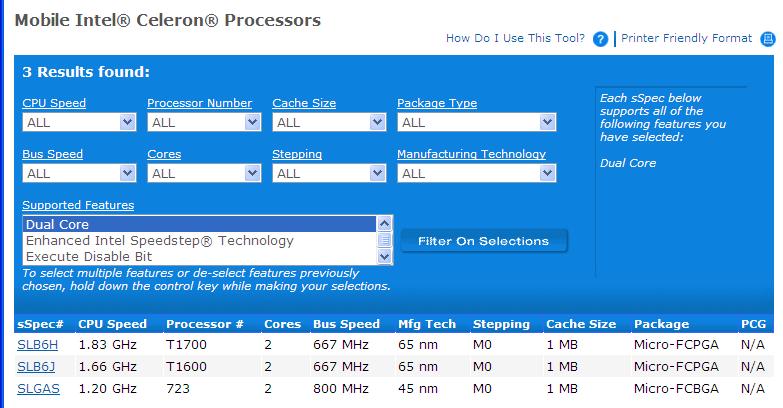Viewport: 783px width, 408px height.
Task: Open the How Do I Use This Tool link
Action: [x=515, y=38]
